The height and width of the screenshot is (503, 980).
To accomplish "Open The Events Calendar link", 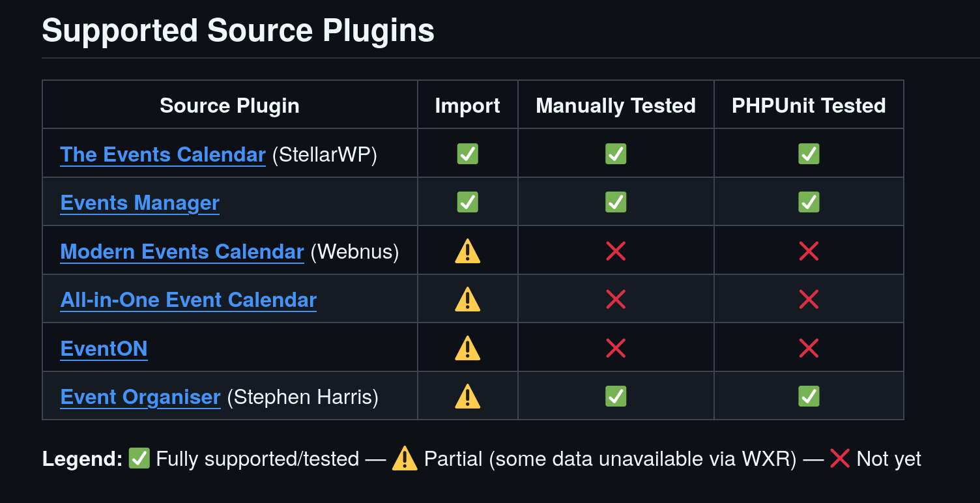I will click(163, 154).
